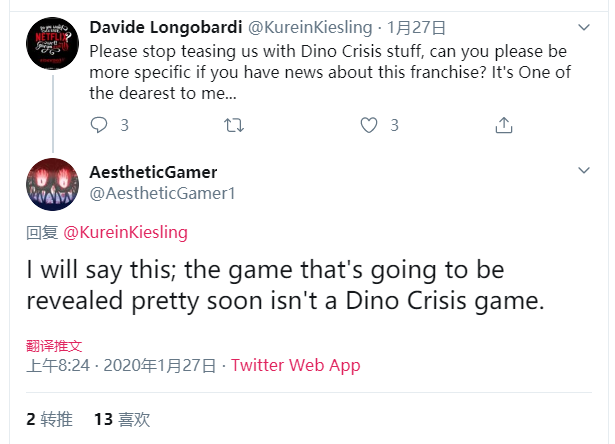Click the Twitter Web App source link
This screenshot has height=444, width=615.
(x=295, y=365)
